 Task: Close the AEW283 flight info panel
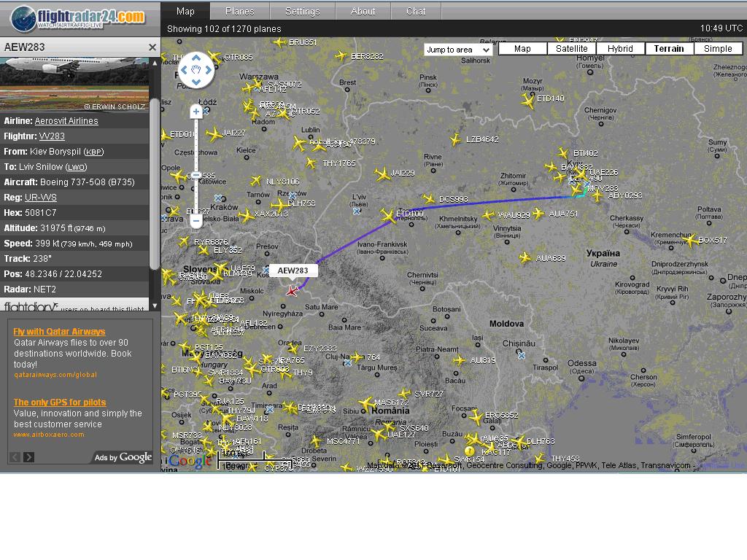coord(152,47)
